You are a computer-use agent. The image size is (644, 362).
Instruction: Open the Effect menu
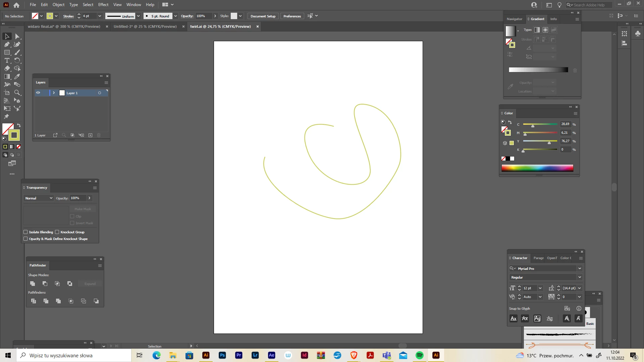click(103, 5)
